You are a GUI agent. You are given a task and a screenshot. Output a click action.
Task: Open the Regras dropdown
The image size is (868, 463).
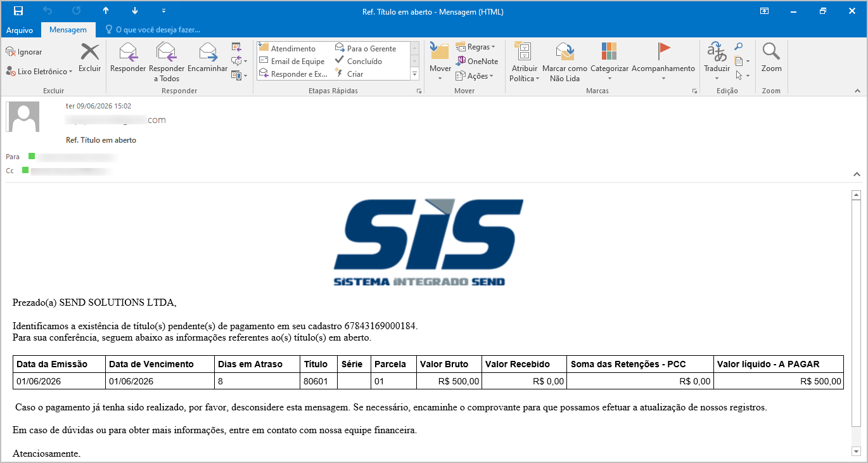click(475, 47)
